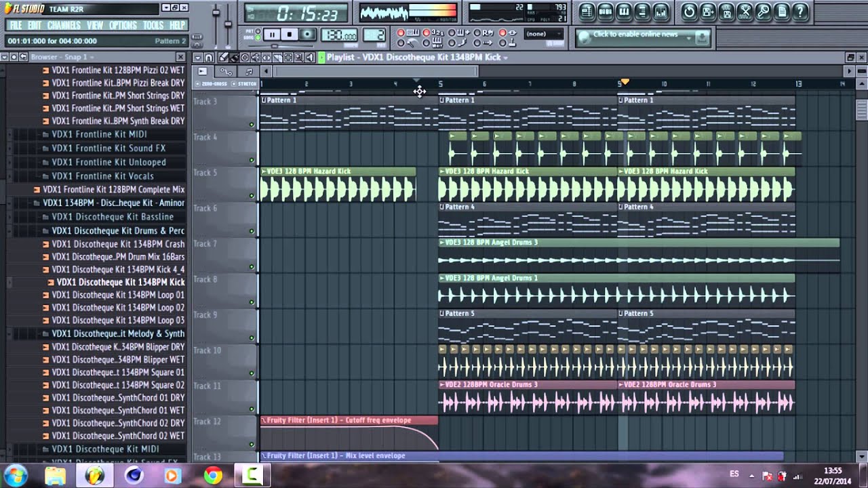This screenshot has width=868, height=488.
Task: Open the Mixer shortcut icon
Action: tap(661, 12)
